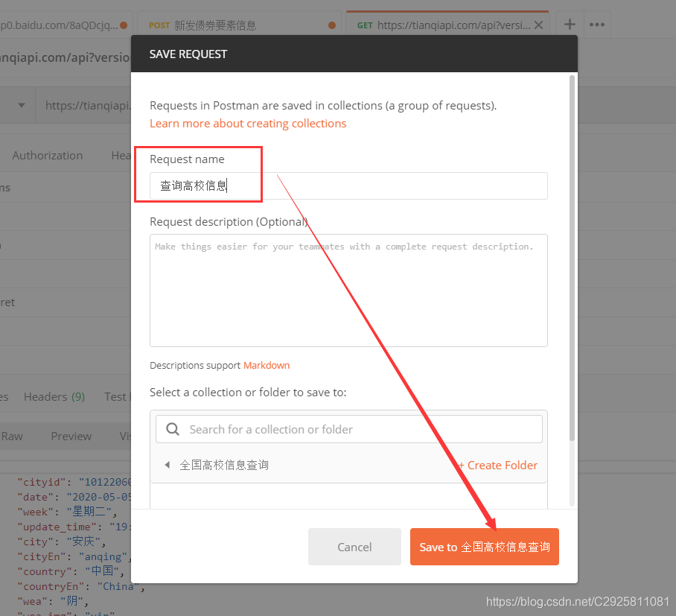The width and height of the screenshot is (676, 616).
Task: Click the Search for a collection field
Action: pos(348,429)
